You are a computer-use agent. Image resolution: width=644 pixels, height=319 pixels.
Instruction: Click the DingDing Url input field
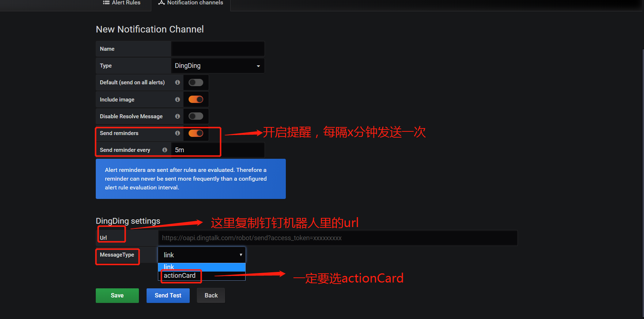click(x=338, y=238)
